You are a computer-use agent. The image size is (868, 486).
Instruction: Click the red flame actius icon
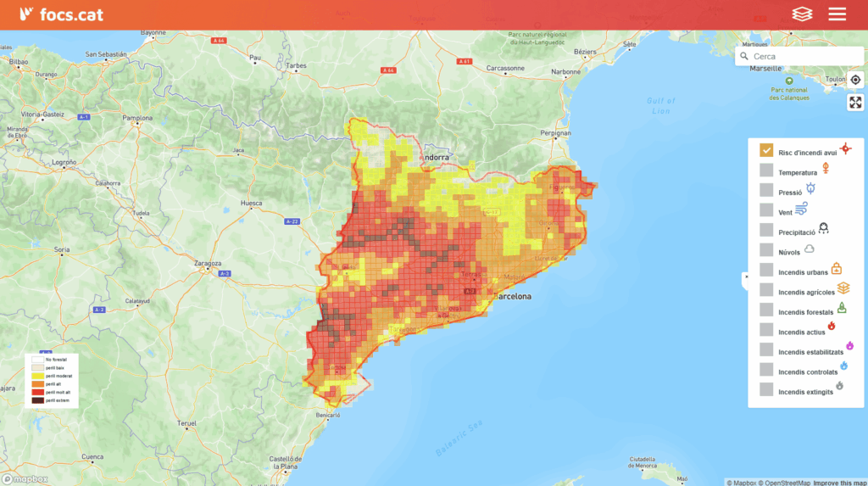pos(832,327)
